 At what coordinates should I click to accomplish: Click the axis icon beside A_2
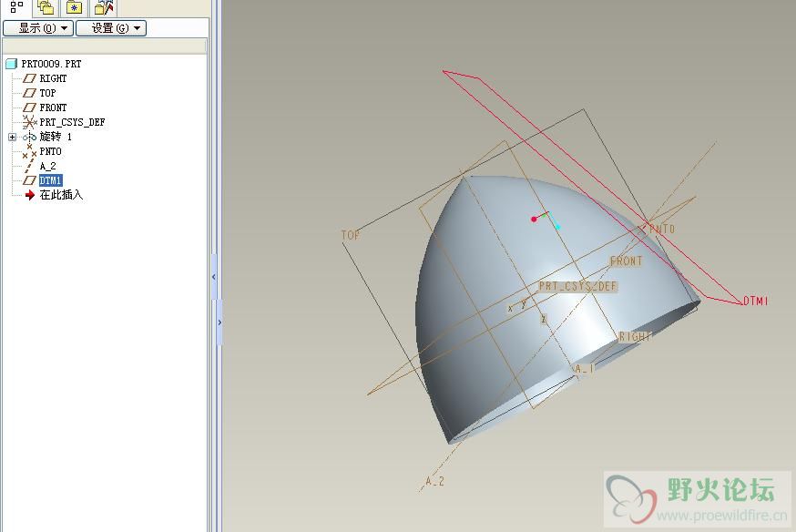click(x=29, y=166)
